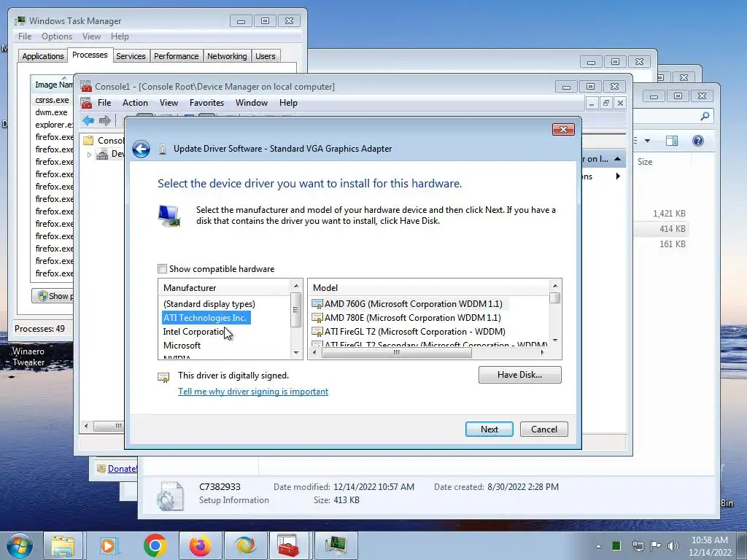Launch Chrome from taskbar
This screenshot has width=747, height=560.
tap(155, 545)
